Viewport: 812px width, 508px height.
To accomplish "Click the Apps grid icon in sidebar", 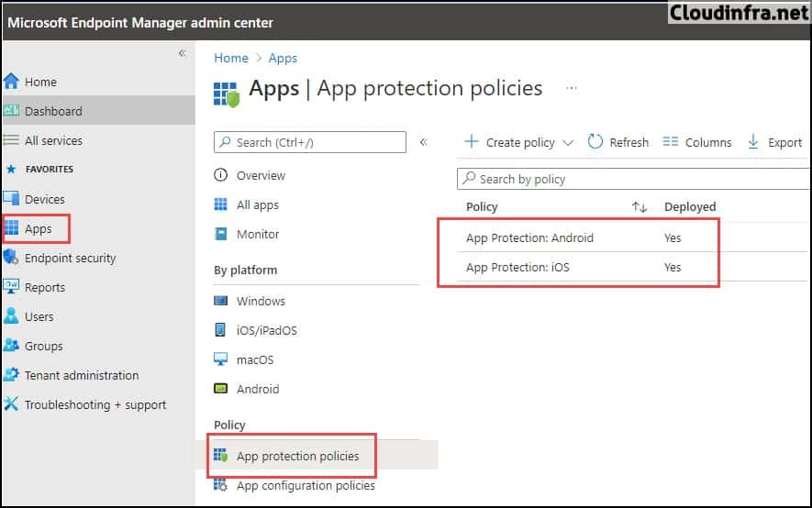I will point(11,228).
